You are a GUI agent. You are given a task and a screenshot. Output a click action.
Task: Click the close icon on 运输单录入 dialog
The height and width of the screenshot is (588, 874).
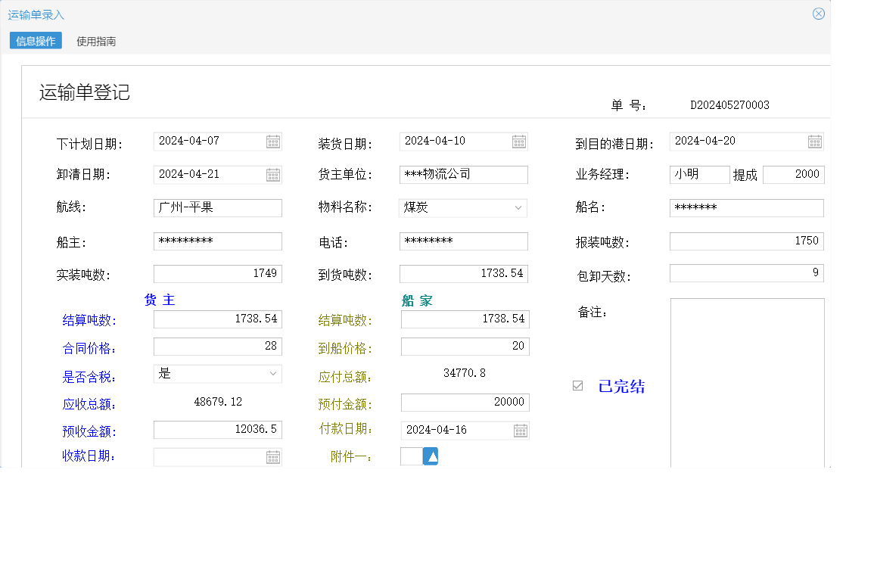tap(819, 13)
